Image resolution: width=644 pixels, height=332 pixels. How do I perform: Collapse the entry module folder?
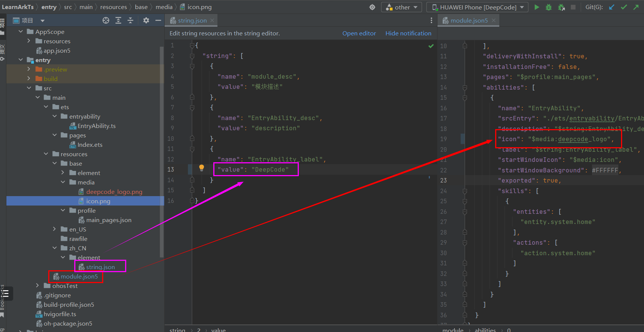click(21, 60)
